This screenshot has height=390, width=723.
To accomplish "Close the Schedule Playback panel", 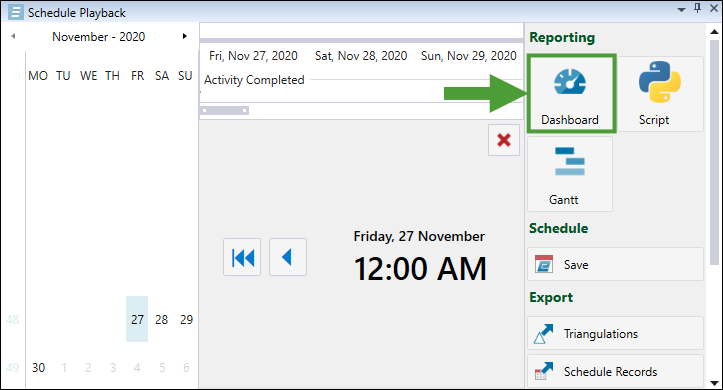I will click(713, 8).
